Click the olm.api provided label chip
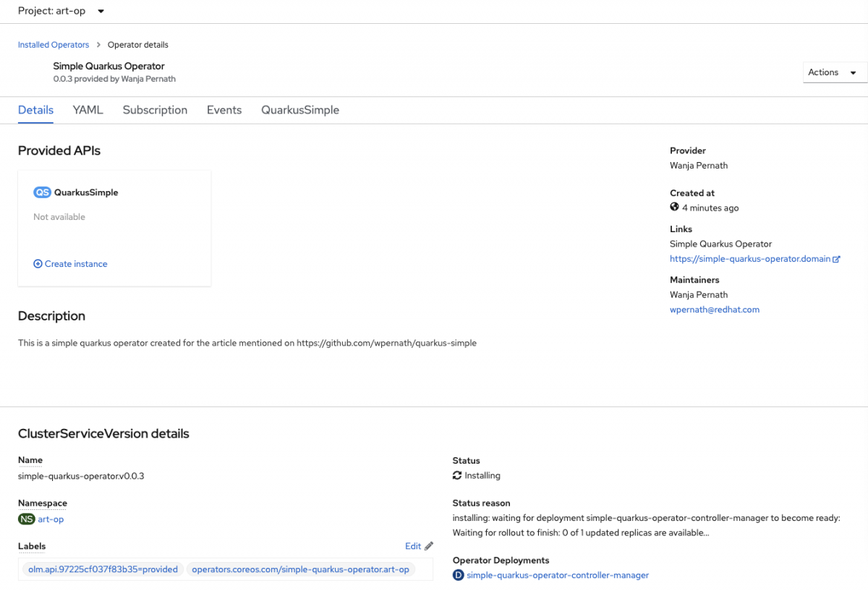Screen dimensions: 868x591 pos(101,569)
